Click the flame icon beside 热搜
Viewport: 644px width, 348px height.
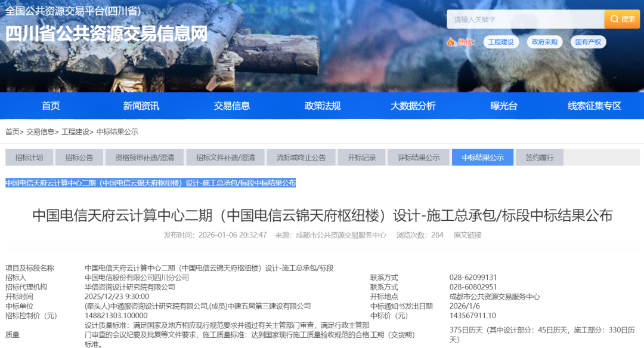click(451, 42)
